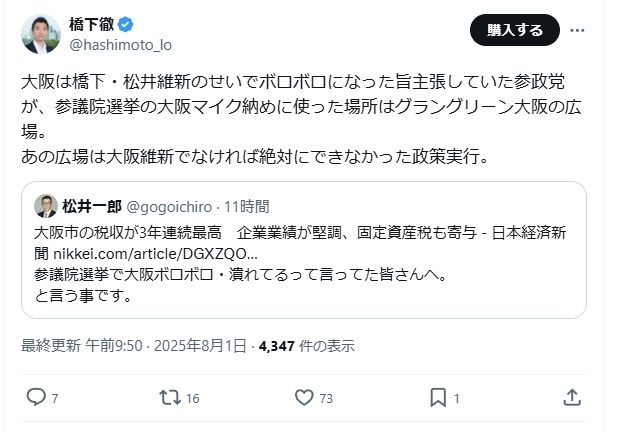This screenshot has height=432, width=617.
Task: Click the reply speech bubble icon
Action: [36, 397]
